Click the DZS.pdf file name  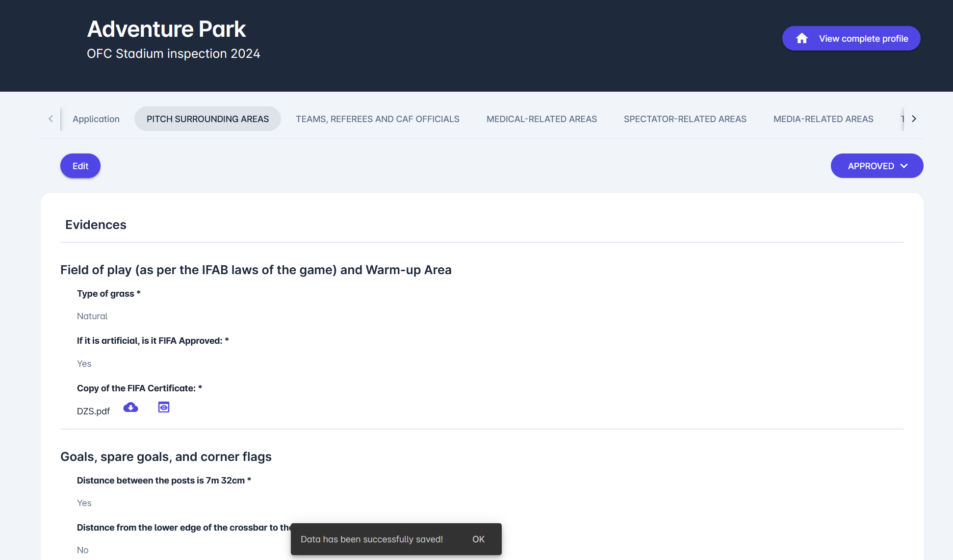[x=93, y=411]
